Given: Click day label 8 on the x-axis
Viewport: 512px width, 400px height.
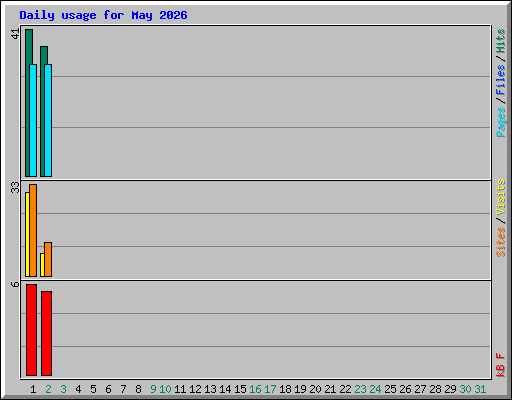Looking at the screenshot, I should point(138,389).
